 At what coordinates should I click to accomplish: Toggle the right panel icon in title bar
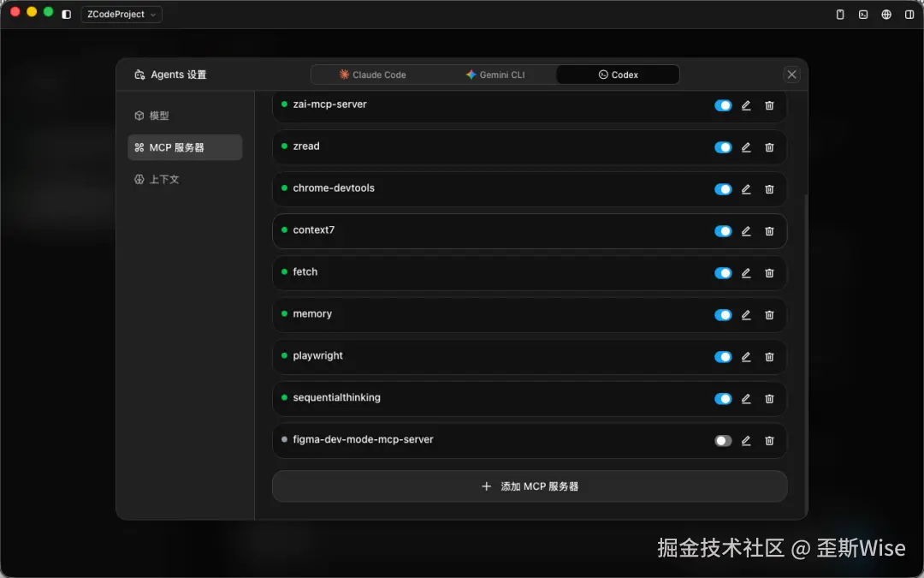(x=909, y=15)
